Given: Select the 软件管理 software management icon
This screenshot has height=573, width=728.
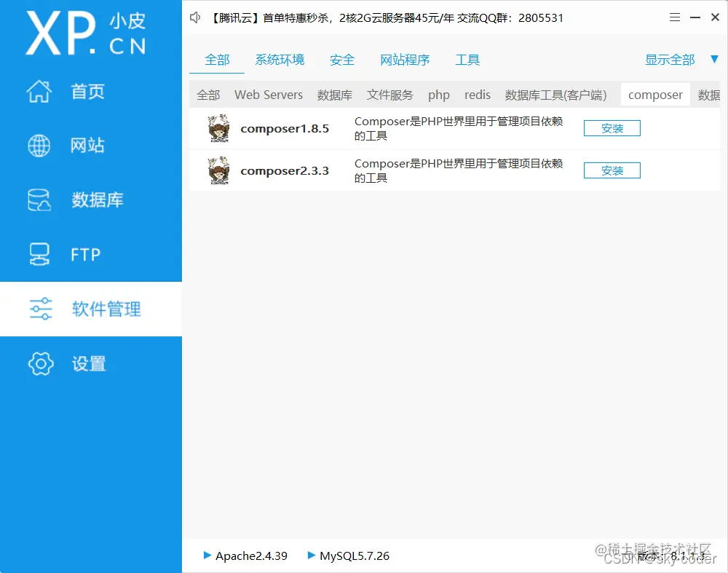Looking at the screenshot, I should [40, 309].
